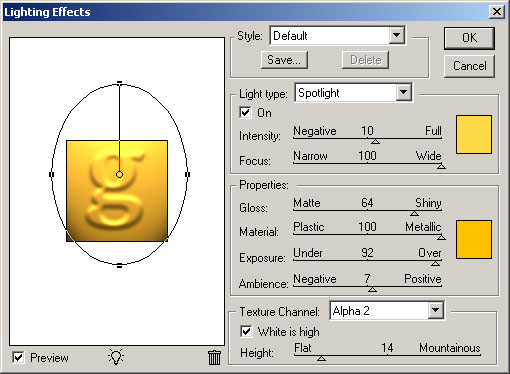Click the new light bulb icon
Viewport: 510px width, 374px height.
(116, 357)
